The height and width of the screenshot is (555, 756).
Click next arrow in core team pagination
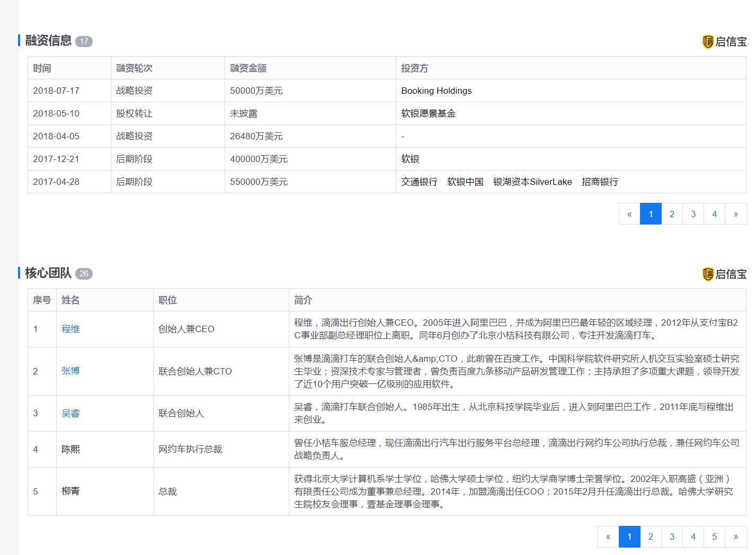pyautogui.click(x=735, y=536)
